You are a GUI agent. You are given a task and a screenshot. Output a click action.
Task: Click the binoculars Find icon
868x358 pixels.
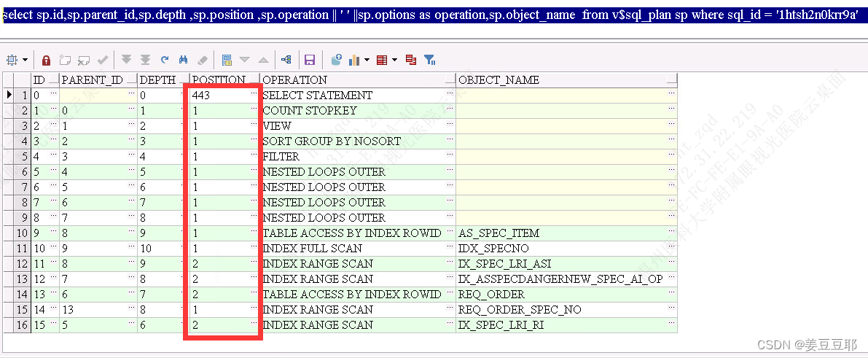coord(183,60)
